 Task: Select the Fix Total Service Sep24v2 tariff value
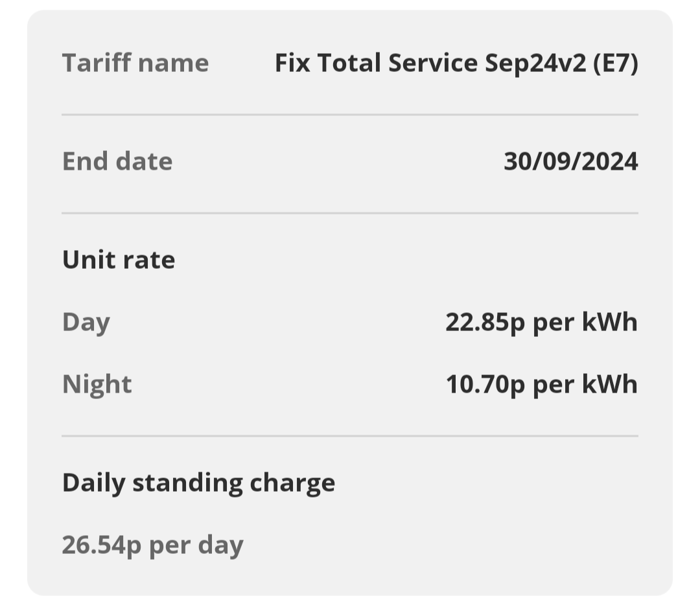click(x=456, y=63)
